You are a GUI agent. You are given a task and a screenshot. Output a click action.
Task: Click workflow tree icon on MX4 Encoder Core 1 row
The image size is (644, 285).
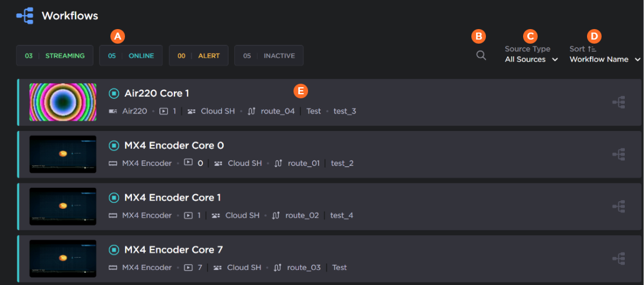coord(618,206)
